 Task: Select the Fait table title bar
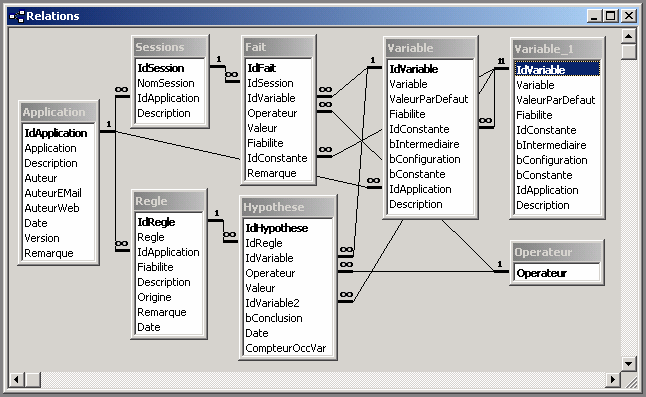[x=278, y=47]
